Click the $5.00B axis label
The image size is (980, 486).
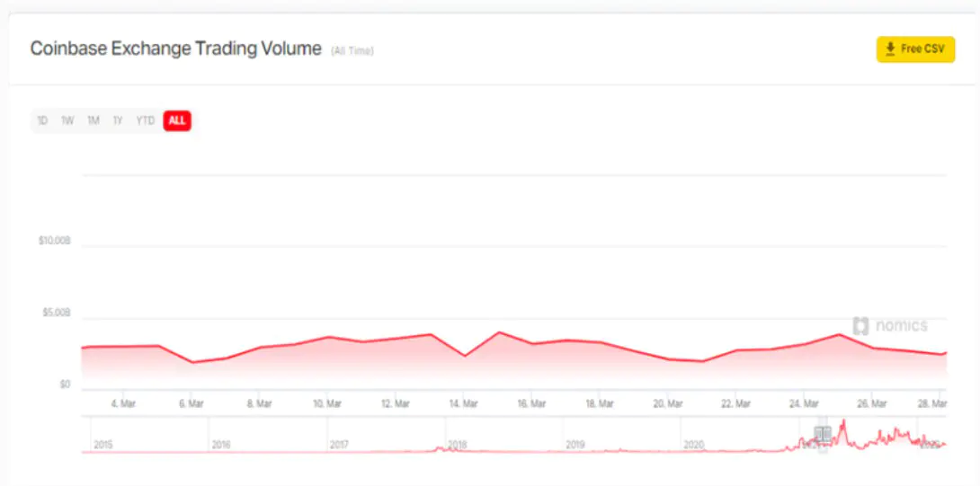[x=57, y=313]
